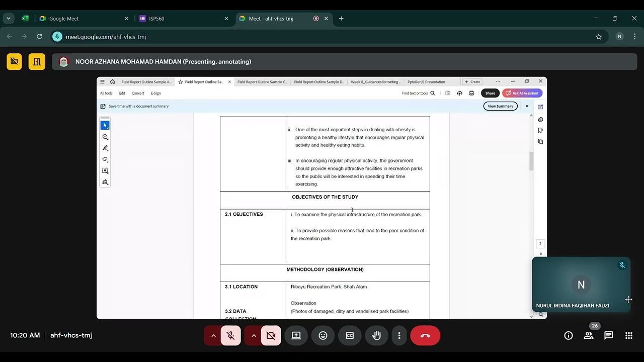Screen dimensions: 644x362
Task: Open Field Report Outline Sample C tab
Action: [262, 81]
